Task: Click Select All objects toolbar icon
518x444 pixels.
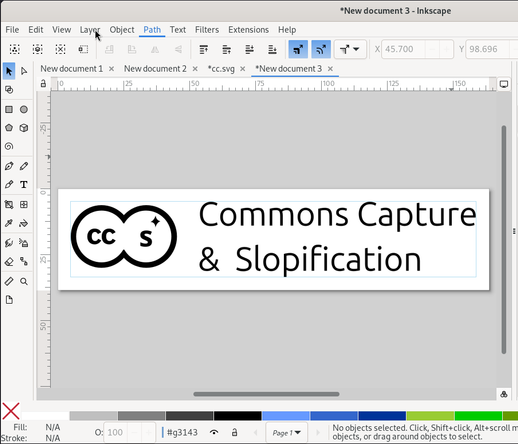Action: [x=15, y=49]
